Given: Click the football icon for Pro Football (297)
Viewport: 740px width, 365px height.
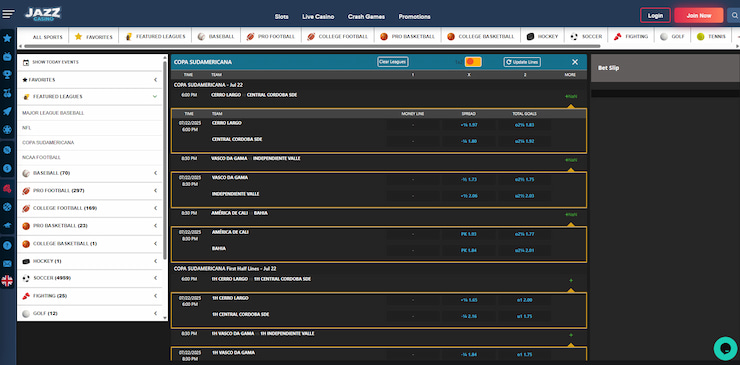Looking at the screenshot, I should (x=26, y=191).
